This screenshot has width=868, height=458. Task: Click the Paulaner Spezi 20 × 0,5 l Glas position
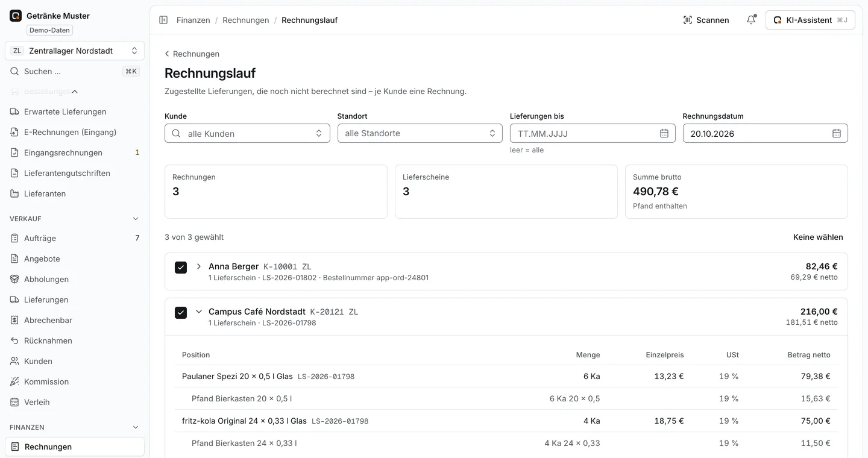[x=237, y=376]
